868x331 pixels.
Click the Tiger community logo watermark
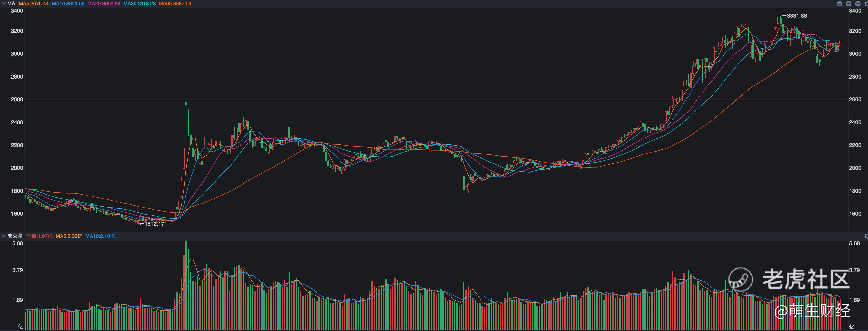[740, 279]
